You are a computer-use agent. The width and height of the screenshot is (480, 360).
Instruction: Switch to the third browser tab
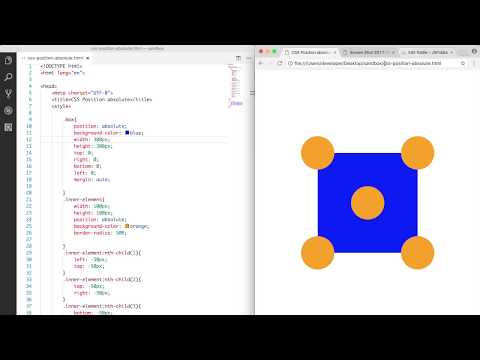click(428, 52)
